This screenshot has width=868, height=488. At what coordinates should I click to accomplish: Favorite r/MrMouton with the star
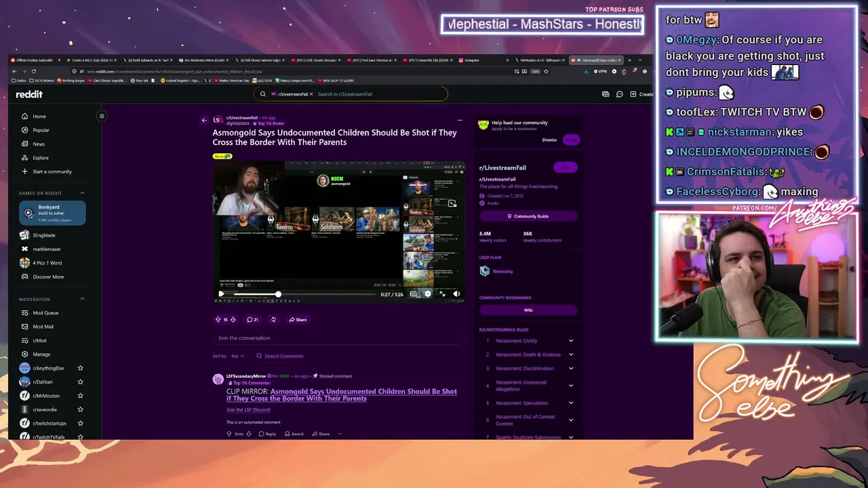pyautogui.click(x=80, y=396)
